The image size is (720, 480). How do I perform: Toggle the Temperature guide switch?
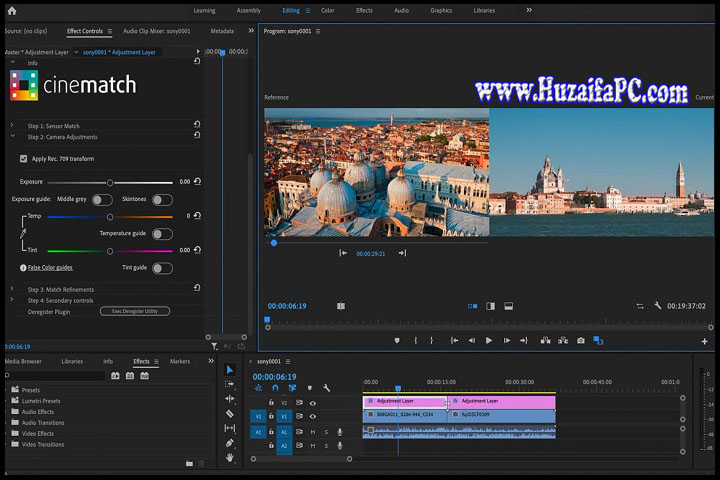pos(163,234)
